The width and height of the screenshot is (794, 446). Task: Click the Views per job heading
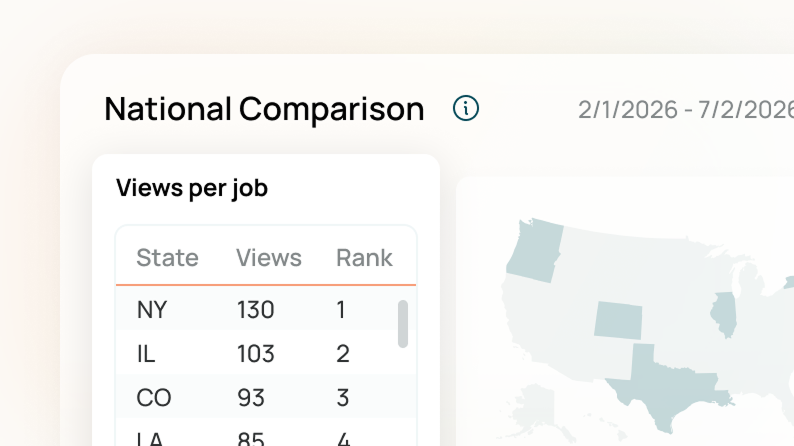pyautogui.click(x=192, y=188)
